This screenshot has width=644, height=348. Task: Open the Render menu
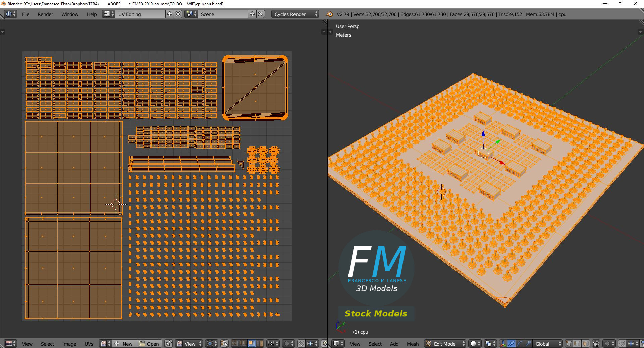click(45, 14)
